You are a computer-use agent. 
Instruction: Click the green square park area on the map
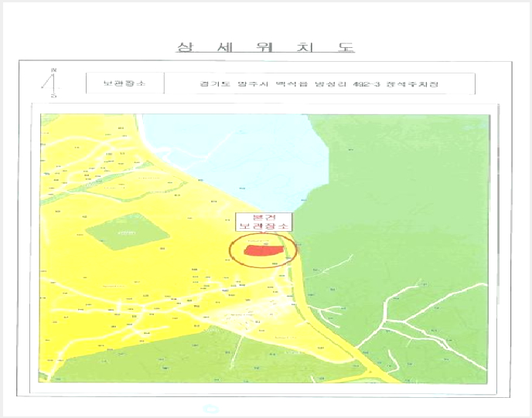(x=127, y=232)
